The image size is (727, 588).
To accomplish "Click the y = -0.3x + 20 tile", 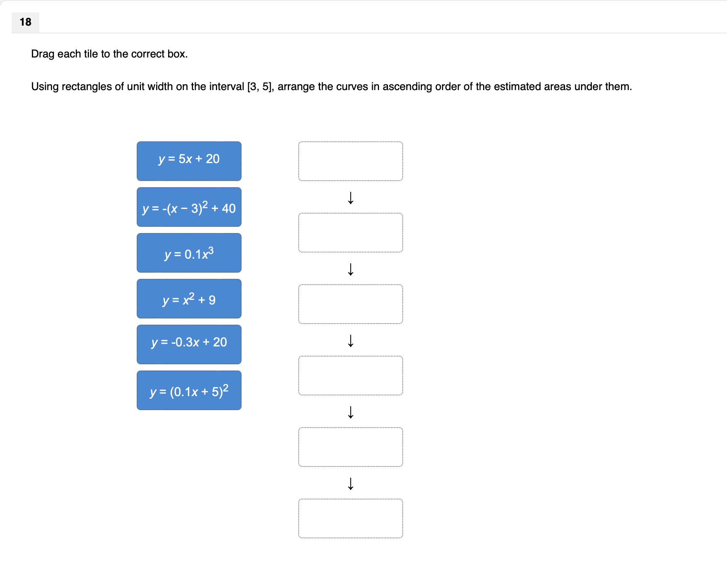I will (x=189, y=344).
